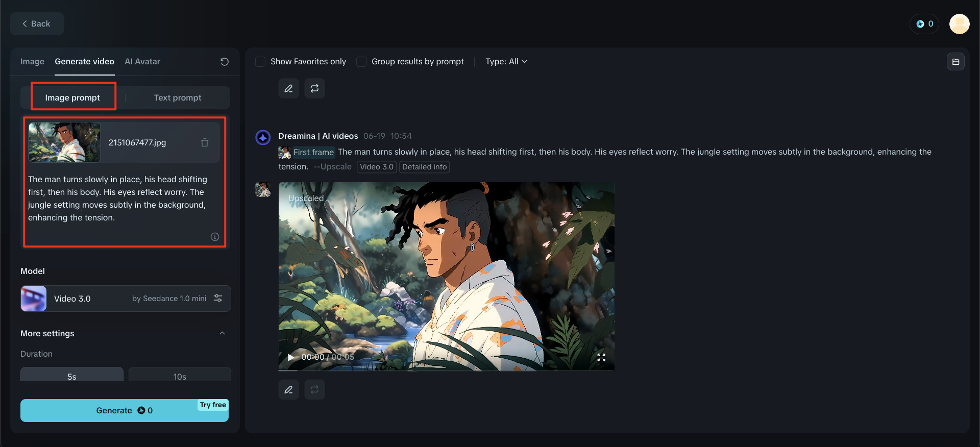Click the Video 3.0 model thumbnail icon
980x447 pixels.
pyautogui.click(x=34, y=299)
